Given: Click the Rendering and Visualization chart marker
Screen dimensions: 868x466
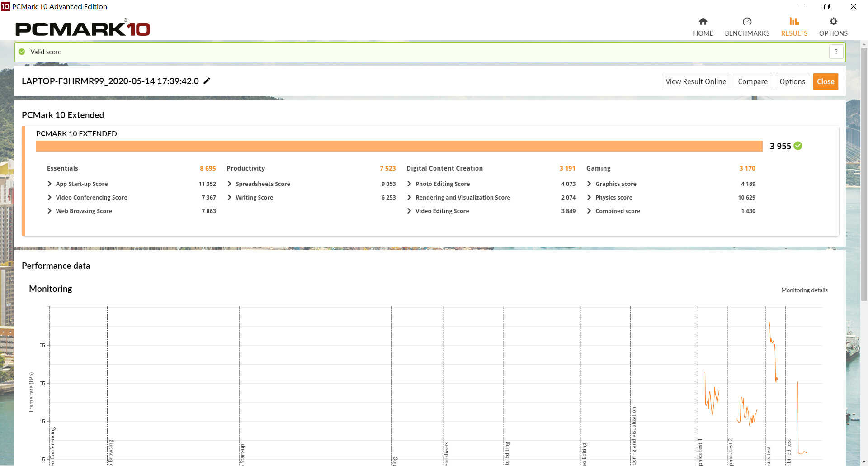Looking at the screenshot, I should point(633,436).
